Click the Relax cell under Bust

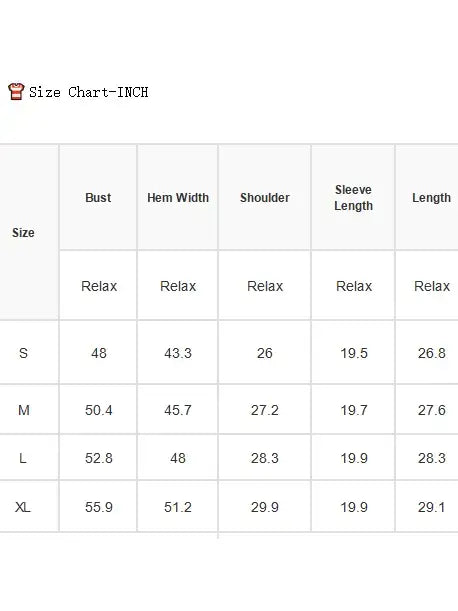99,286
